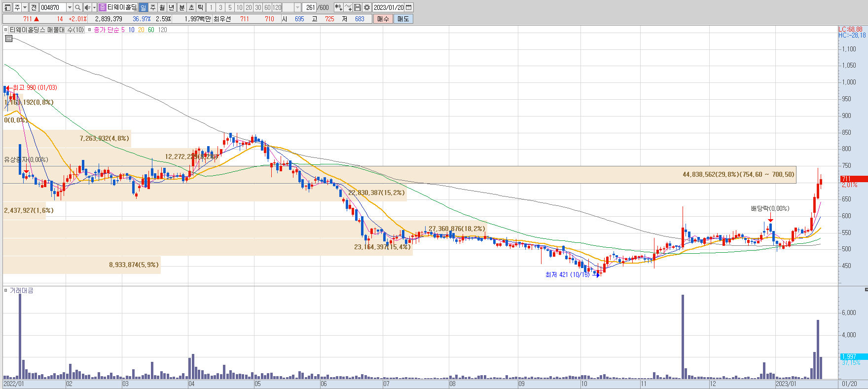Select interval preset 60 in toolbar

tap(267, 7)
